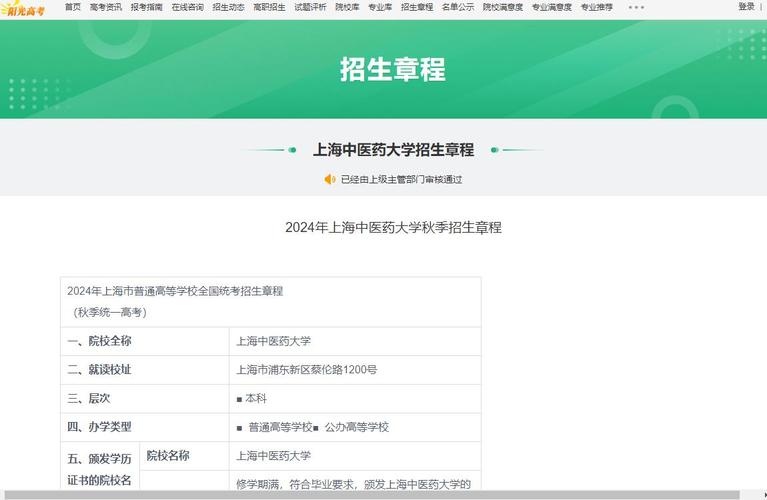Viewport: 767px width, 500px height.
Task: Click the 一、院校全称 row label
Action: click(x=99, y=341)
